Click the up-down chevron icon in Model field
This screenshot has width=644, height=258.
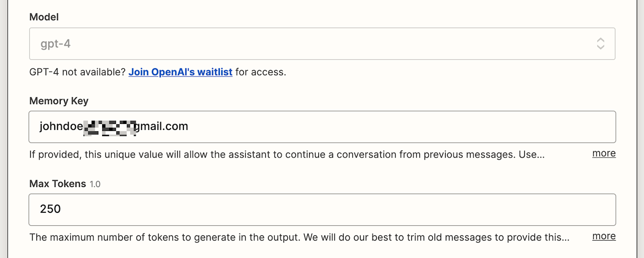(600, 44)
